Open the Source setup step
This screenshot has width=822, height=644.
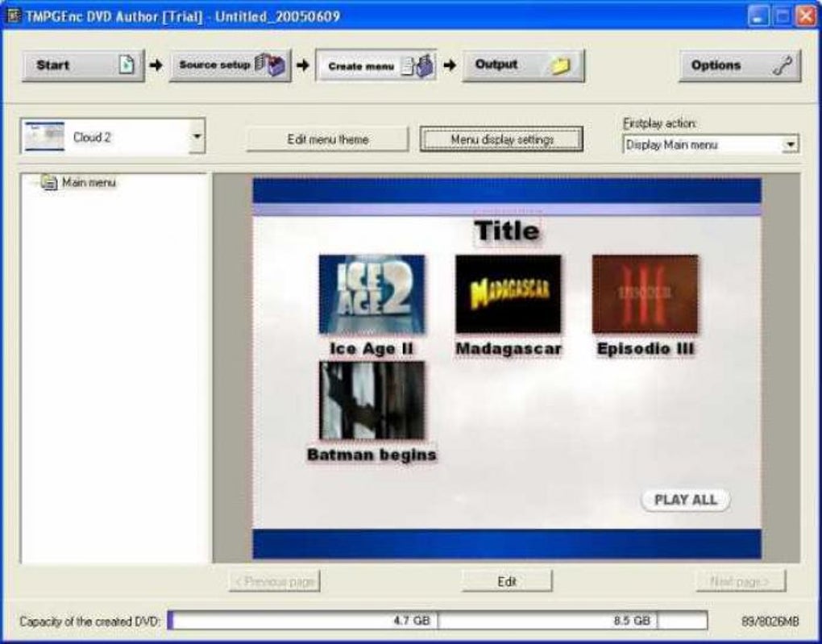click(230, 65)
